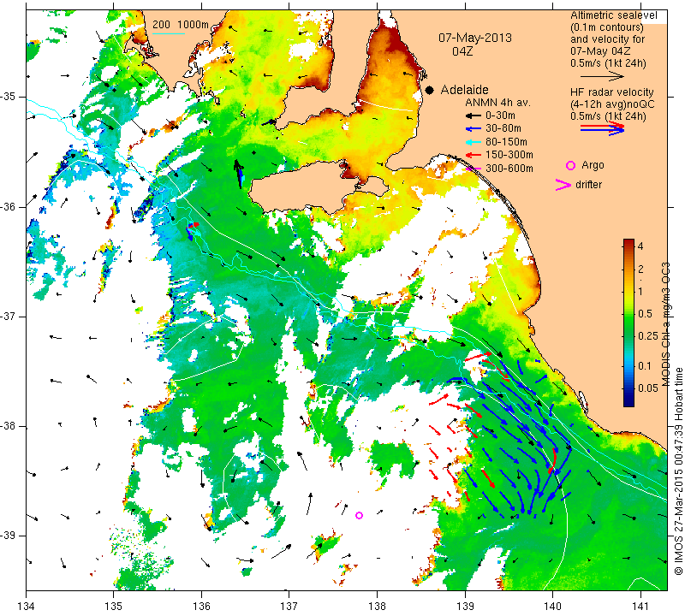The image size is (685, 616).
Task: Click the Altimetric sealevel legend title
Action: pos(613,15)
